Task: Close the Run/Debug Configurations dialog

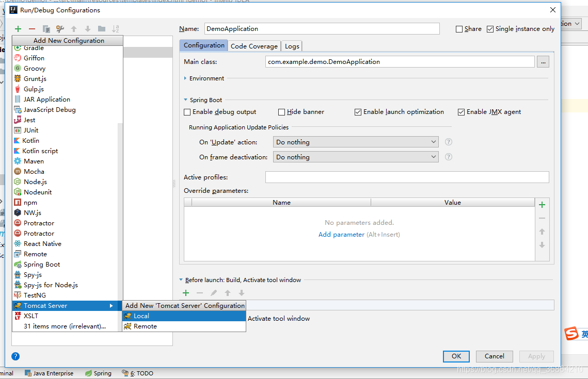Action: click(x=552, y=10)
